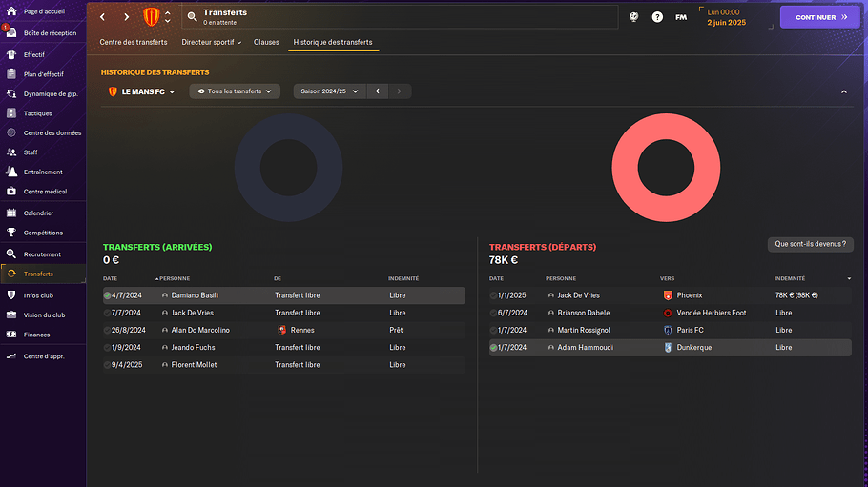868x487 pixels.
Task: Collapse the transfer history panel
Action: click(843, 91)
